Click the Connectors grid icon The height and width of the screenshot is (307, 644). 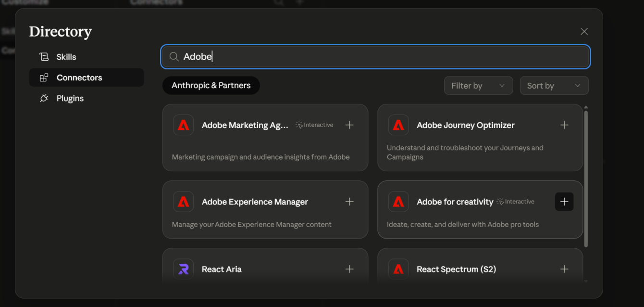(44, 77)
